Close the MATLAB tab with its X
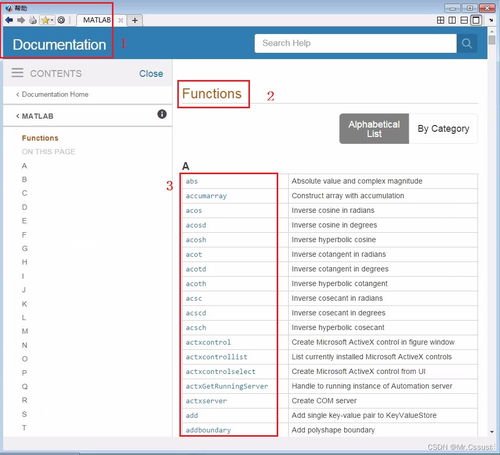The image size is (500, 455). [121, 20]
